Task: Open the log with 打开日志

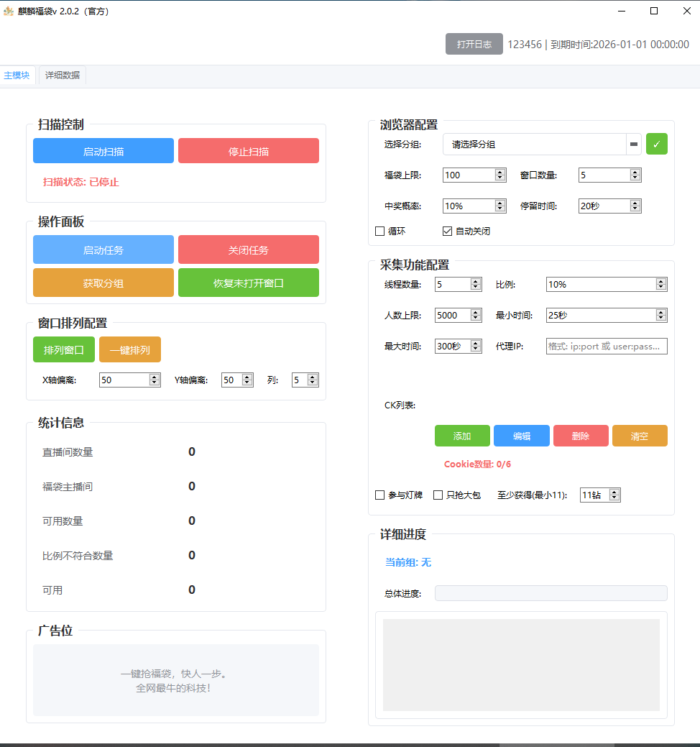Action: click(x=474, y=44)
